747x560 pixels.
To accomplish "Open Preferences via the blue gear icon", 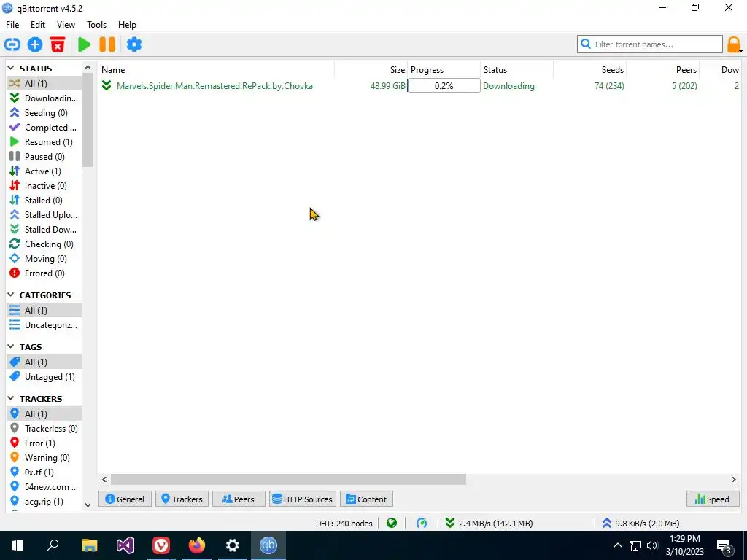I will click(x=134, y=44).
